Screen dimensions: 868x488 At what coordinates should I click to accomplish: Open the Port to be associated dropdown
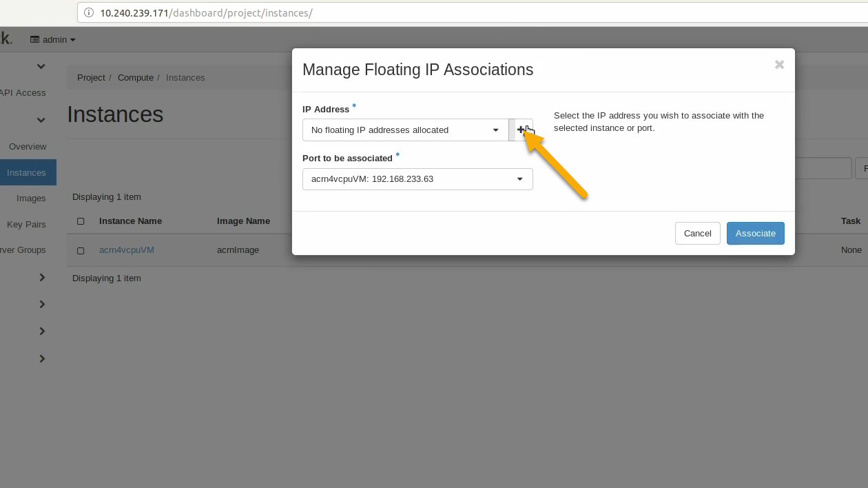click(x=417, y=179)
